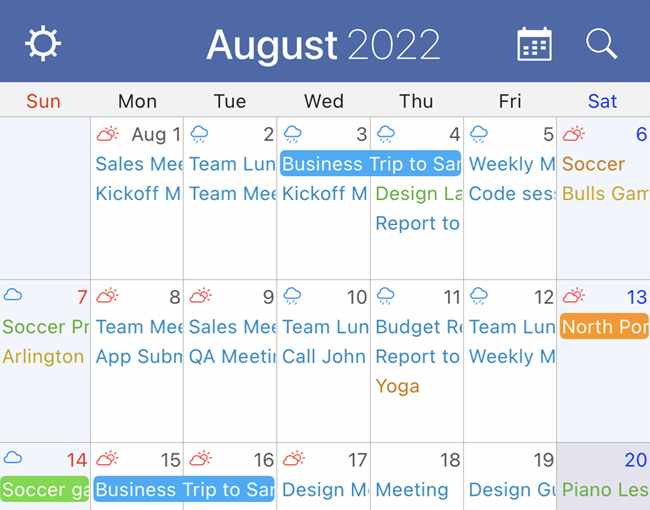Image resolution: width=650 pixels, height=510 pixels.
Task: Select the Yoga event on August 11
Action: coord(397,386)
